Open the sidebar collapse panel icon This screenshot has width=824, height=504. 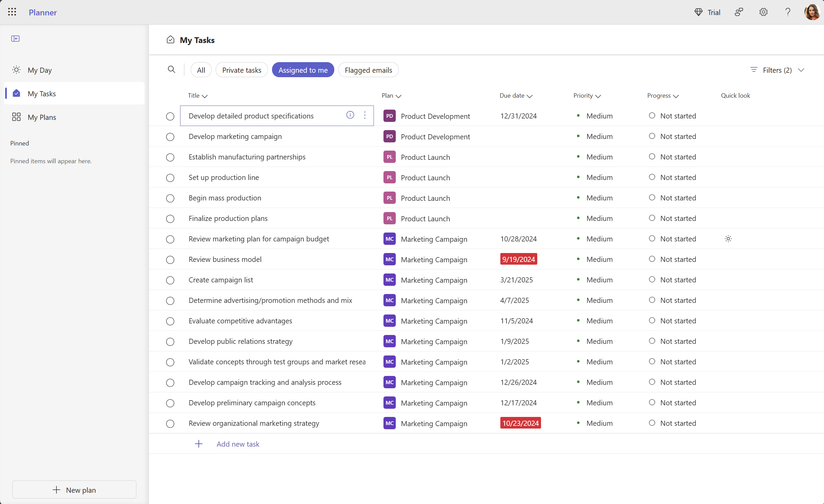point(15,38)
